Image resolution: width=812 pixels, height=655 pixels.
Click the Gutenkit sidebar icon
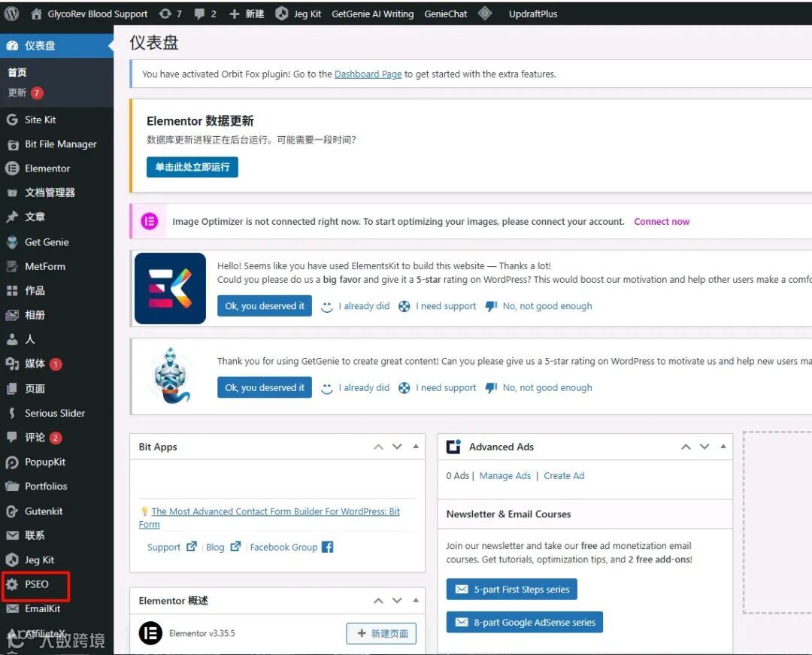click(x=13, y=511)
